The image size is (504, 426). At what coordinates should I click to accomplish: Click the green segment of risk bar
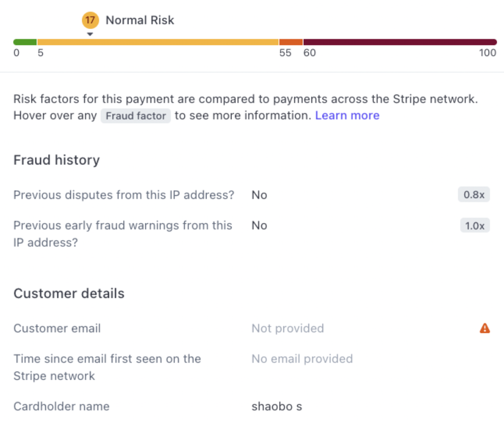(x=25, y=42)
